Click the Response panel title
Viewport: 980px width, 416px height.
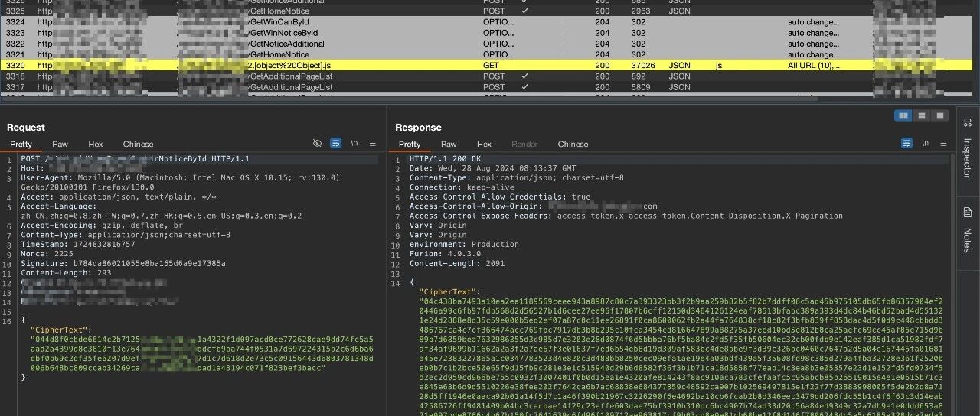[418, 128]
